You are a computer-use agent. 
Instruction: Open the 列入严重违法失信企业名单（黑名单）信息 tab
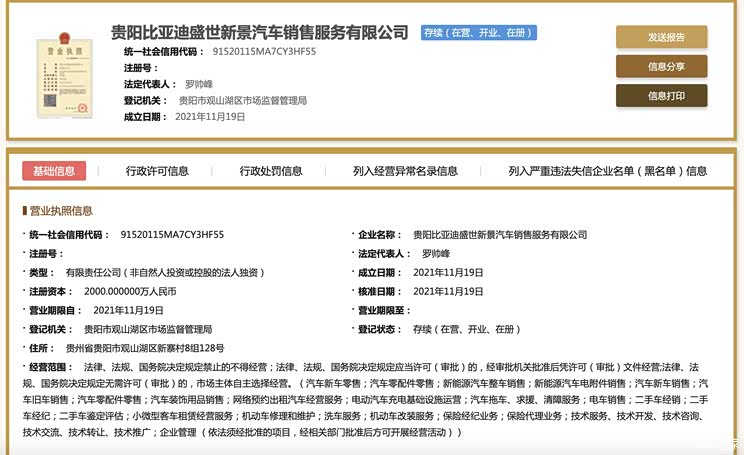point(607,171)
